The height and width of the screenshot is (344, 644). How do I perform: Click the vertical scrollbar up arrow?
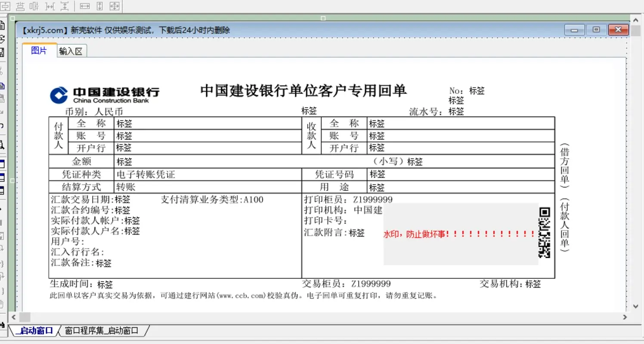click(635, 19)
